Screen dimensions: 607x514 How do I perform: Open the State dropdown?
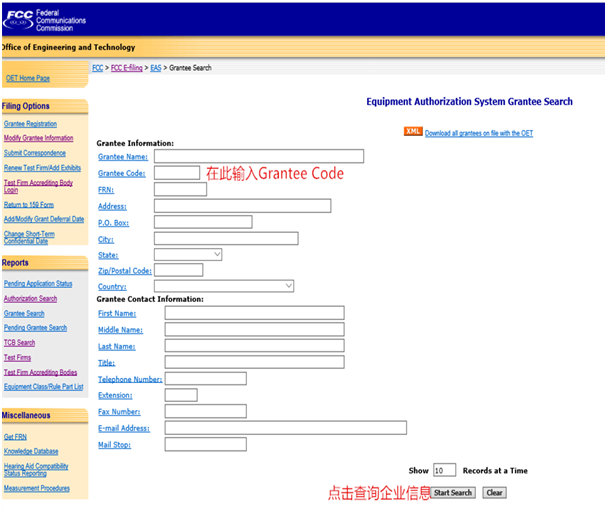188,254
